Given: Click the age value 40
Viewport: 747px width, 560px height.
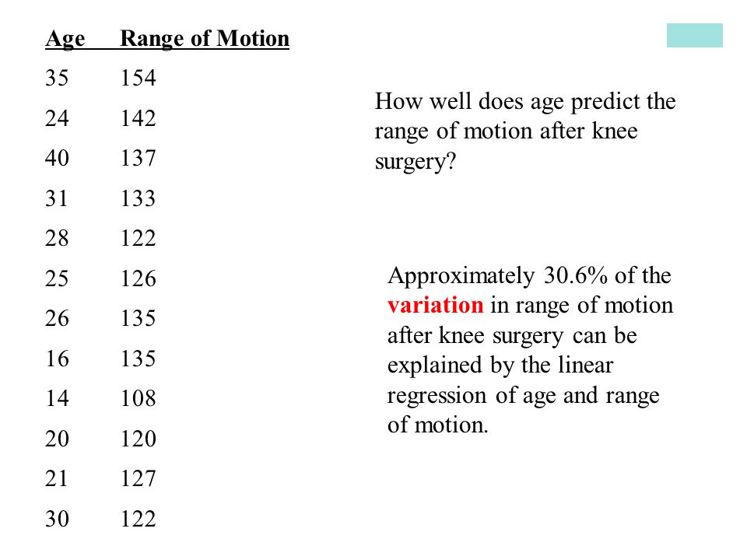Looking at the screenshot, I should click(x=57, y=158).
